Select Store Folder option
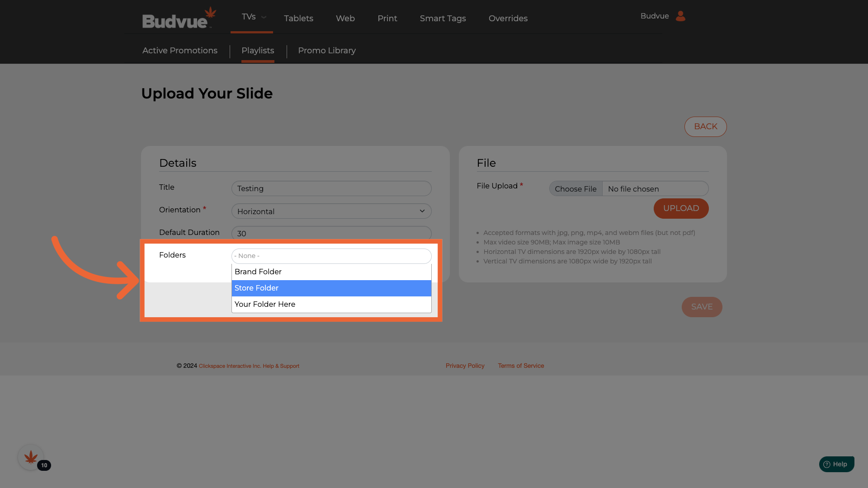This screenshot has width=868, height=488. [x=331, y=288]
